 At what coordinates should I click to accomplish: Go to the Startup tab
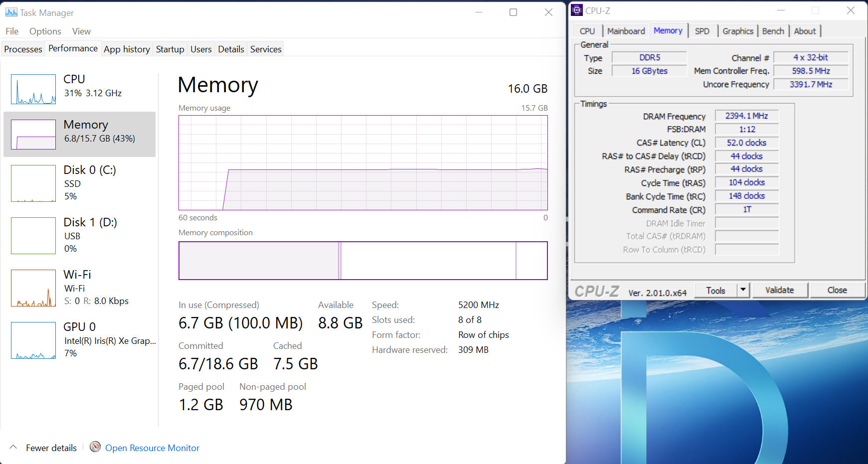[x=170, y=49]
